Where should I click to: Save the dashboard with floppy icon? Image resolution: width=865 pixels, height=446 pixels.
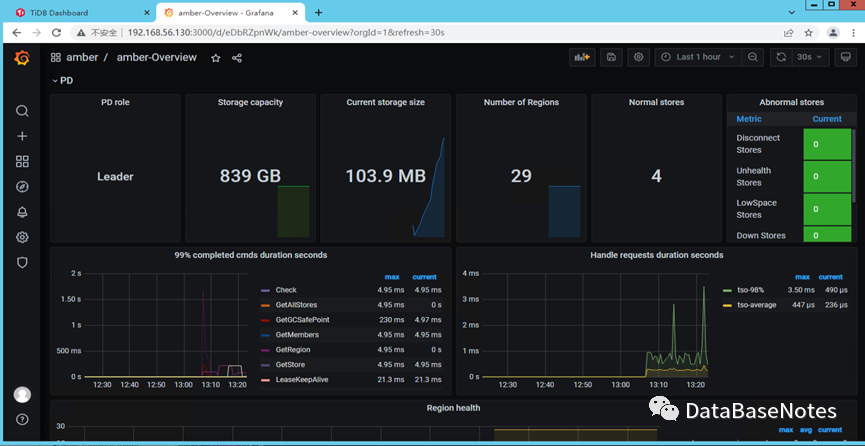611,57
